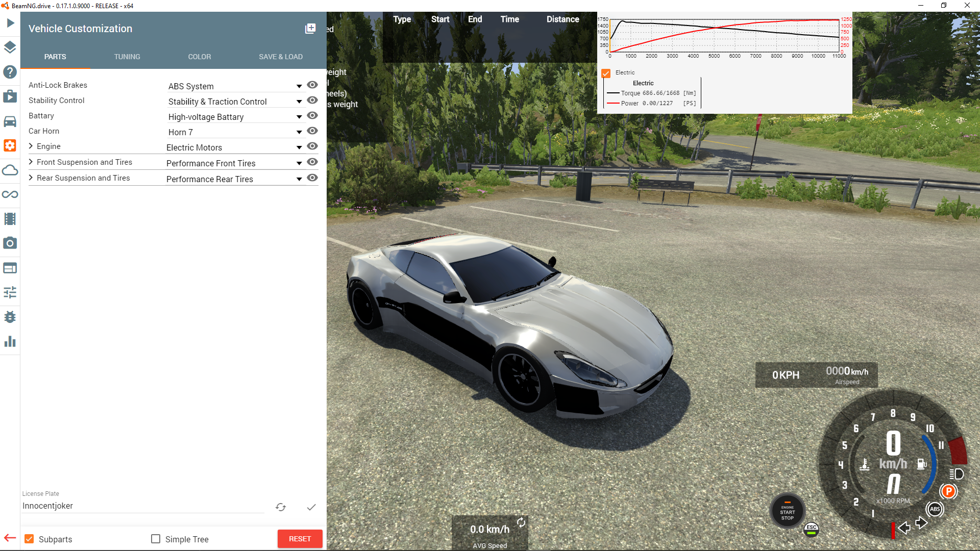Click the License Plate text field
Image resolution: width=980 pixels, height=551 pixels.
pos(143,506)
